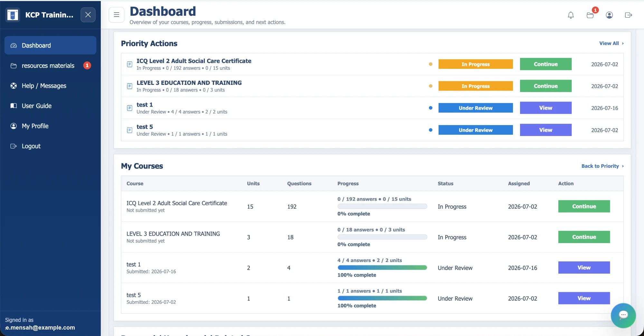The height and width of the screenshot is (336, 644).
Task: Click Submitted: 2026-07-16 under test 1
Action: click(x=151, y=272)
